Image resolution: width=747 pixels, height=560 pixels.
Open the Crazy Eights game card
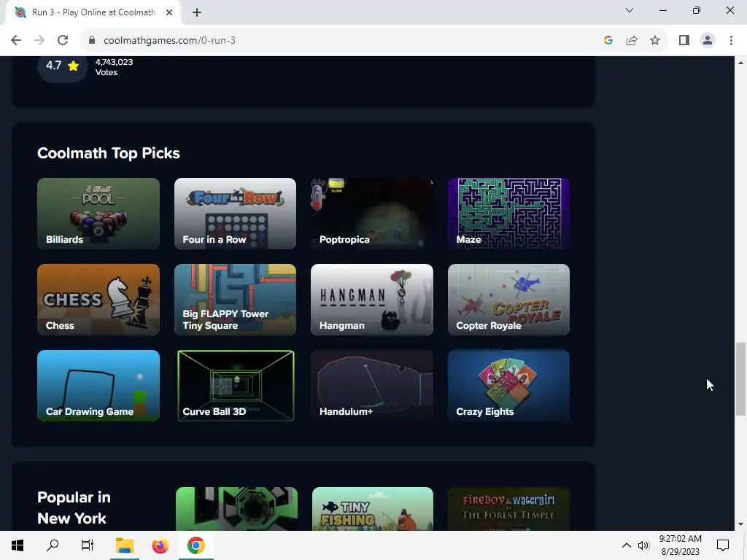[508, 386]
